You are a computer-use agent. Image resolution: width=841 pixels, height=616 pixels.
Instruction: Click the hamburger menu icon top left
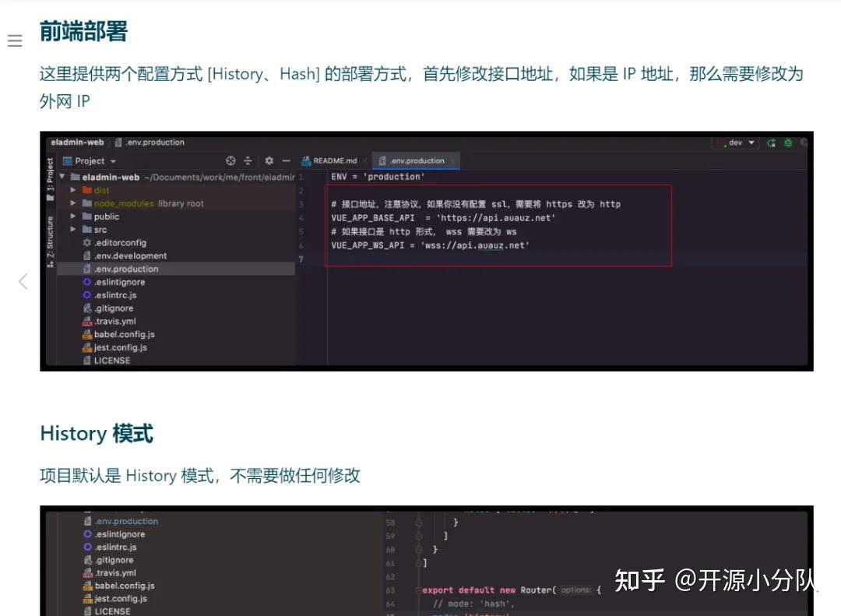coord(15,40)
